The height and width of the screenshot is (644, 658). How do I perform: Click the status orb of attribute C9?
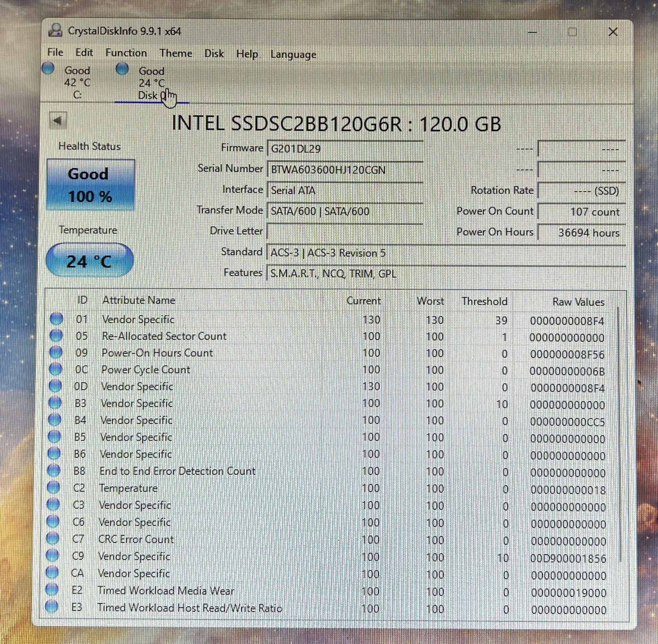(x=52, y=555)
